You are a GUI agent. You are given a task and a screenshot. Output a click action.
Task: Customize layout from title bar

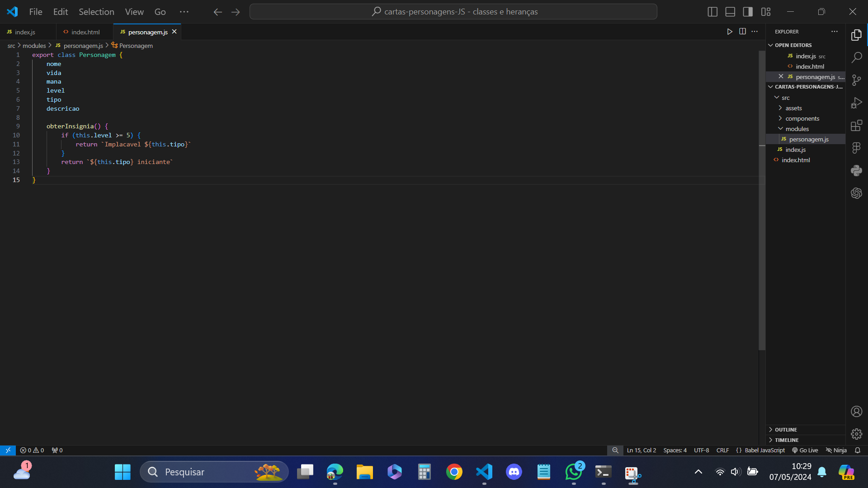click(765, 12)
